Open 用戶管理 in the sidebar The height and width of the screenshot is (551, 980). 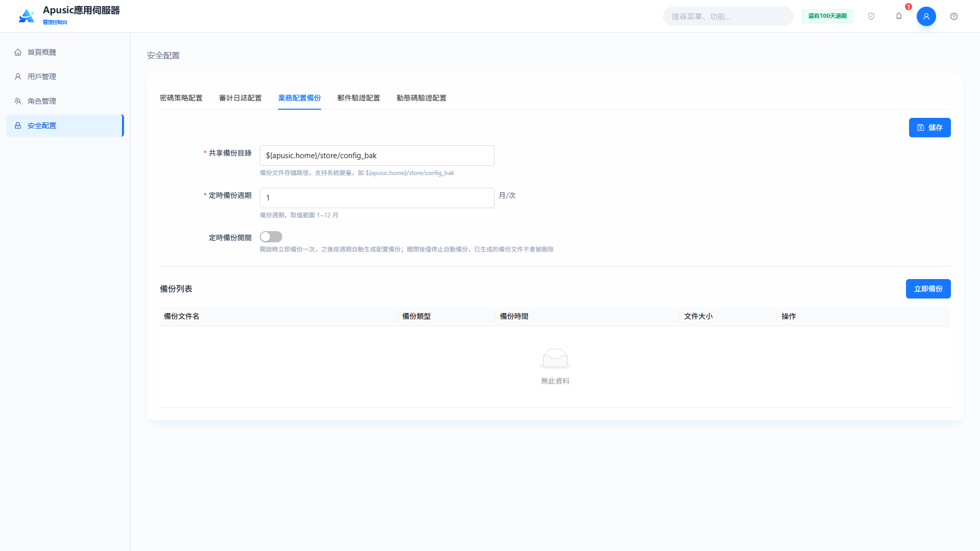coord(65,77)
